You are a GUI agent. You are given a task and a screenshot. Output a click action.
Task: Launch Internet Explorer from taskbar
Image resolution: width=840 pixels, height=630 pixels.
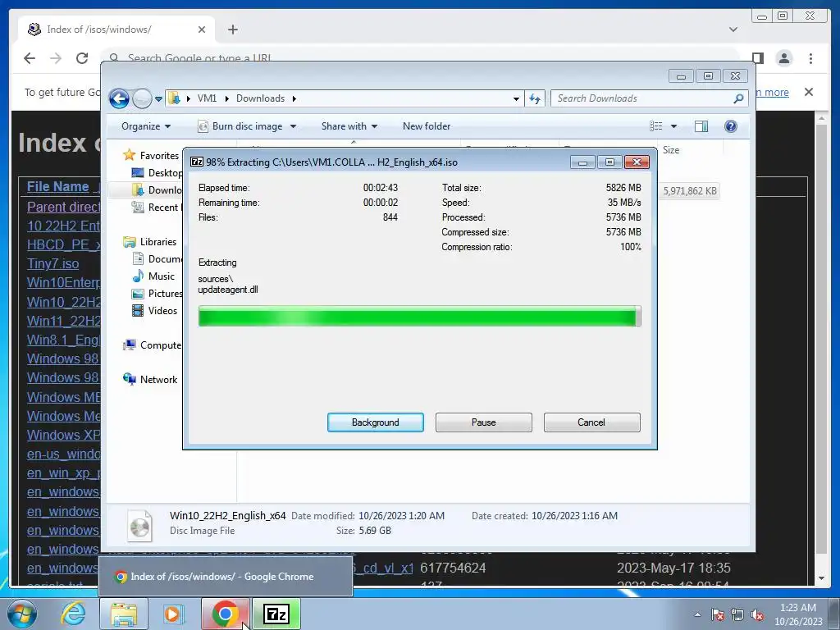point(73,614)
